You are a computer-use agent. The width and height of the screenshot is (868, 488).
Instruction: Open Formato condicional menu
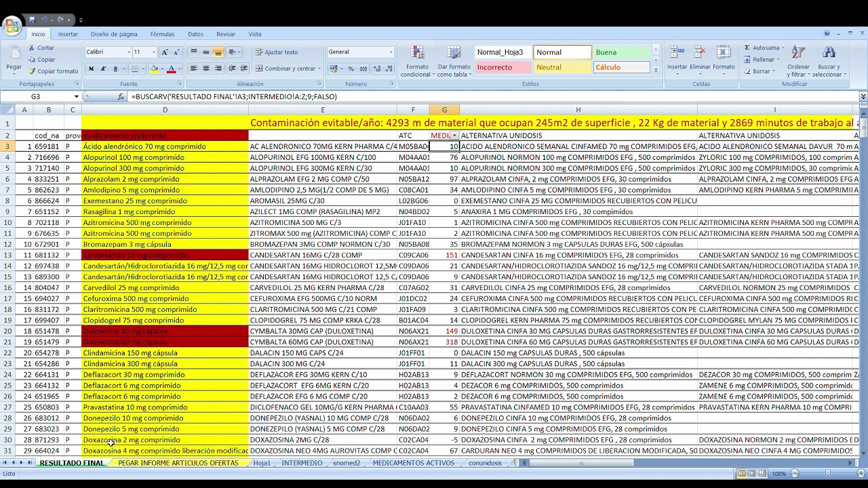[x=418, y=61]
